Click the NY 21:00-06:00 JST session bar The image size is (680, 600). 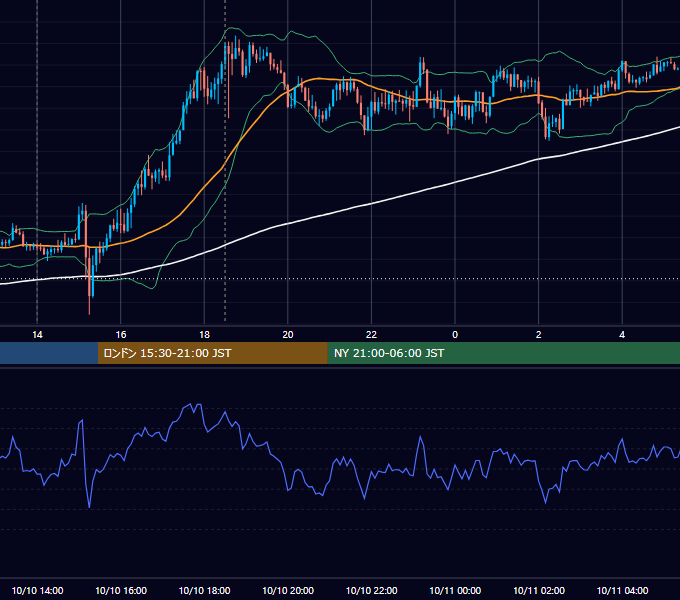point(503,353)
